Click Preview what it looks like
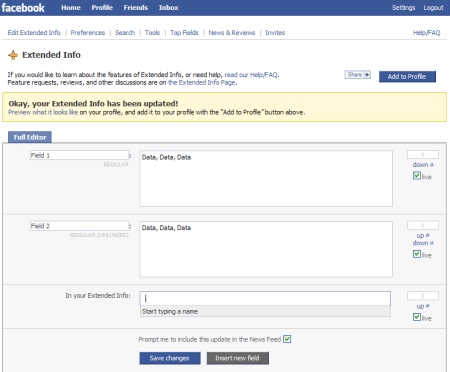This screenshot has height=372, width=450. pos(43,112)
